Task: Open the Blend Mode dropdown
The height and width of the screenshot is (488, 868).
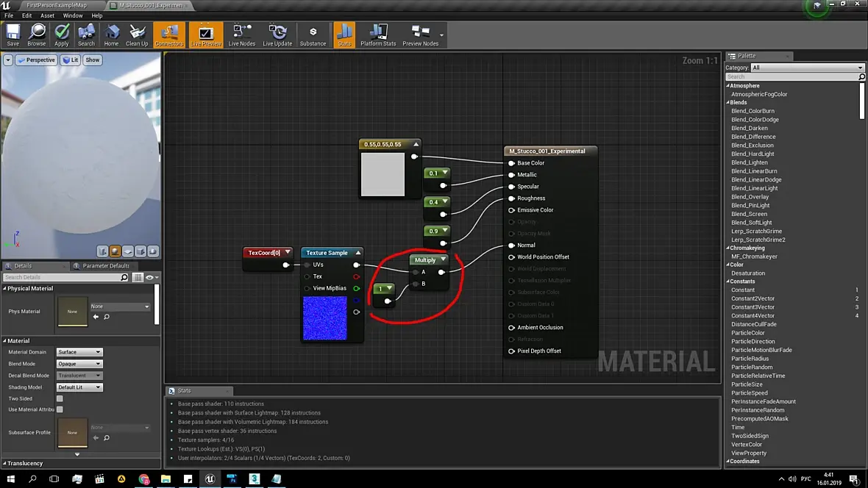Action: [79, 364]
